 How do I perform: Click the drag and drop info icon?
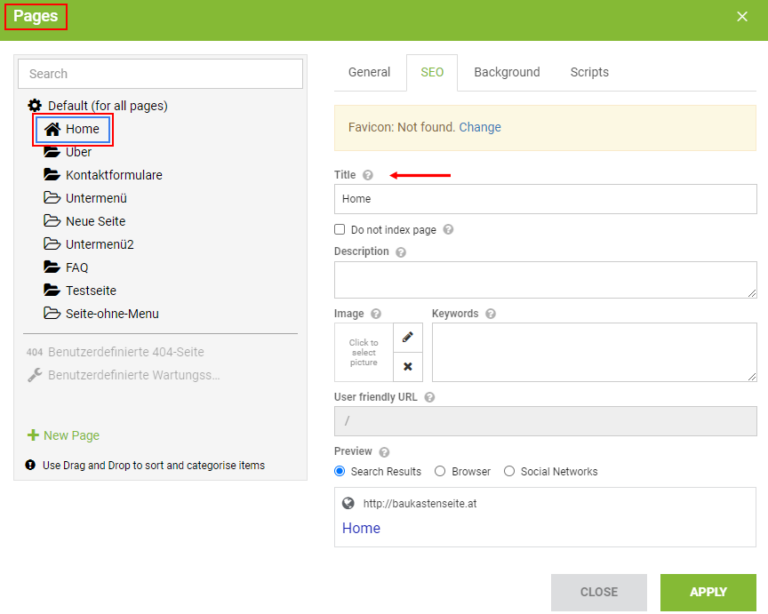[x=30, y=465]
